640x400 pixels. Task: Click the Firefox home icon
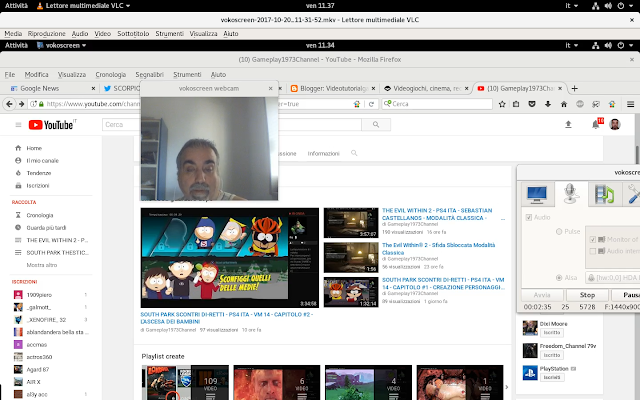click(x=564, y=104)
